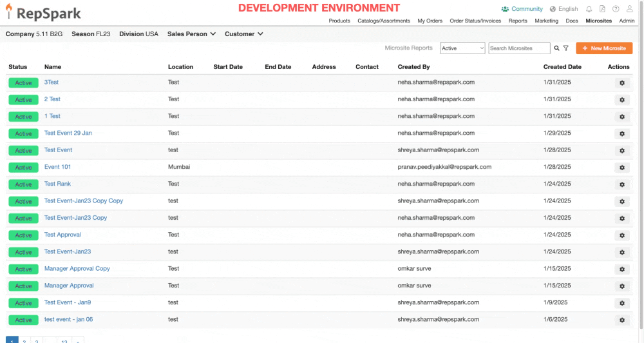Go to pagination page 1

(x=12, y=340)
